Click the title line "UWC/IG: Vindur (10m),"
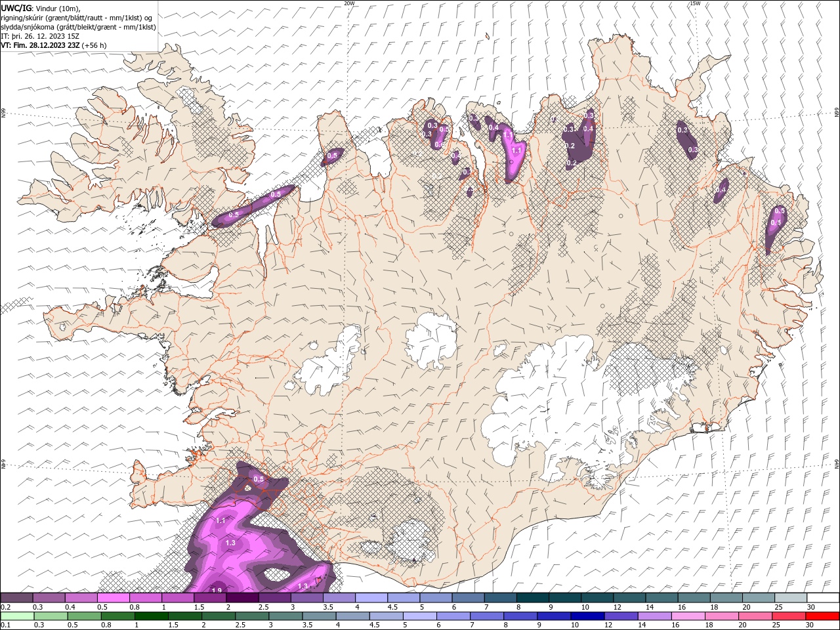This screenshot has width=840, height=630. (x=41, y=8)
